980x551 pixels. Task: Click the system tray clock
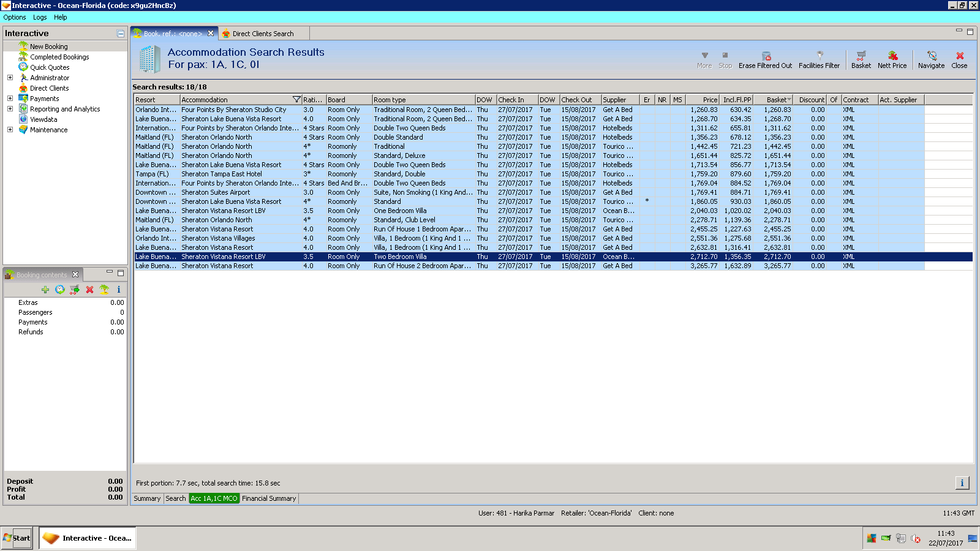946,538
